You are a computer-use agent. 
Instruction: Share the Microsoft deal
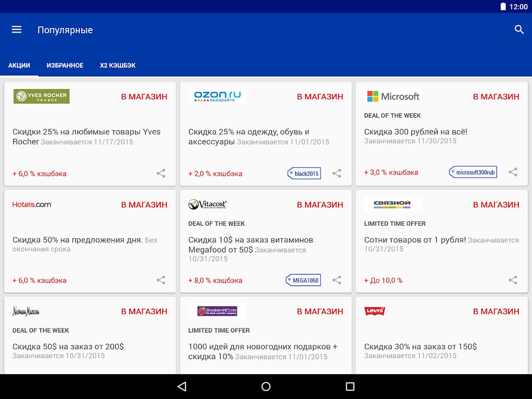point(513,172)
